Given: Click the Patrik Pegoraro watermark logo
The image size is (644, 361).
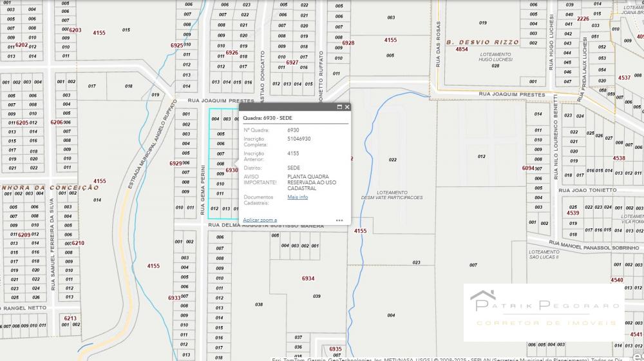Looking at the screenshot, I should tap(544, 312).
